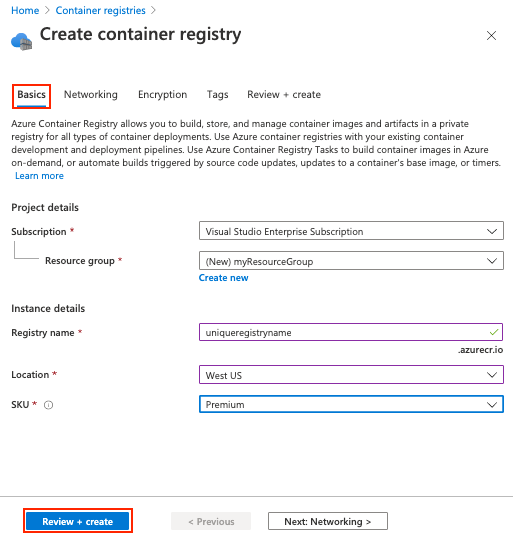Click the container registry cloud icon
Image resolution: width=513 pixels, height=536 pixels.
click(x=22, y=41)
